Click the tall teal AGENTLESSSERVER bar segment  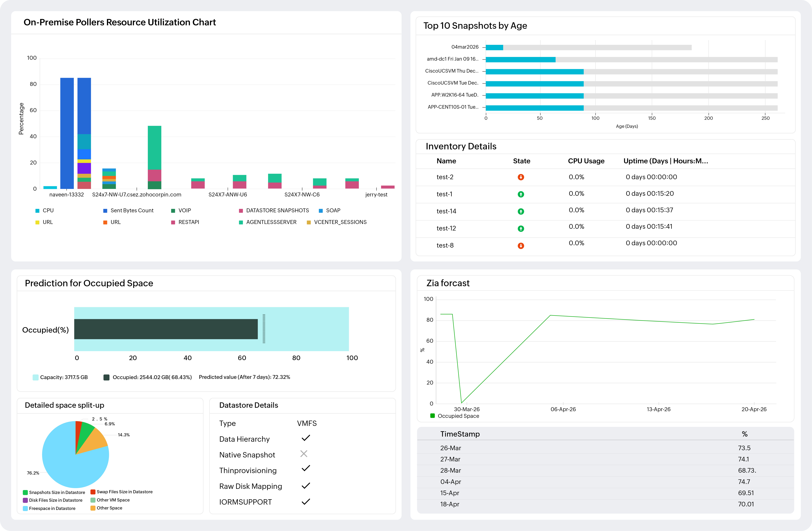click(x=155, y=148)
